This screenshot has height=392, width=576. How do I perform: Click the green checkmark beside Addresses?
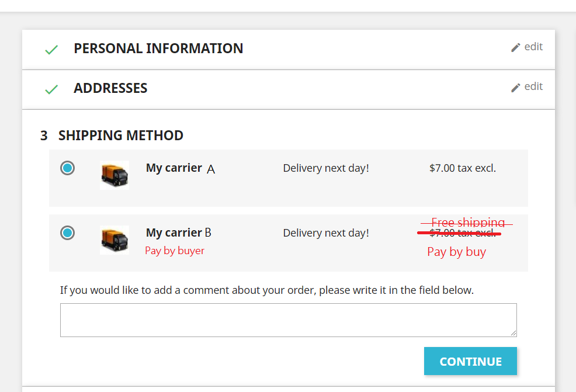[x=51, y=89]
